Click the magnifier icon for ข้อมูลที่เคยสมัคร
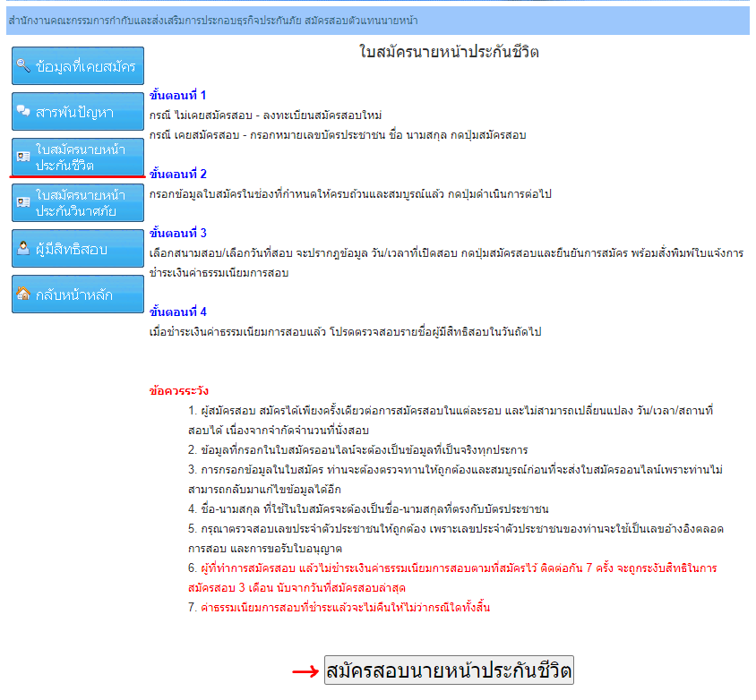The height and width of the screenshot is (700, 756). [x=24, y=66]
